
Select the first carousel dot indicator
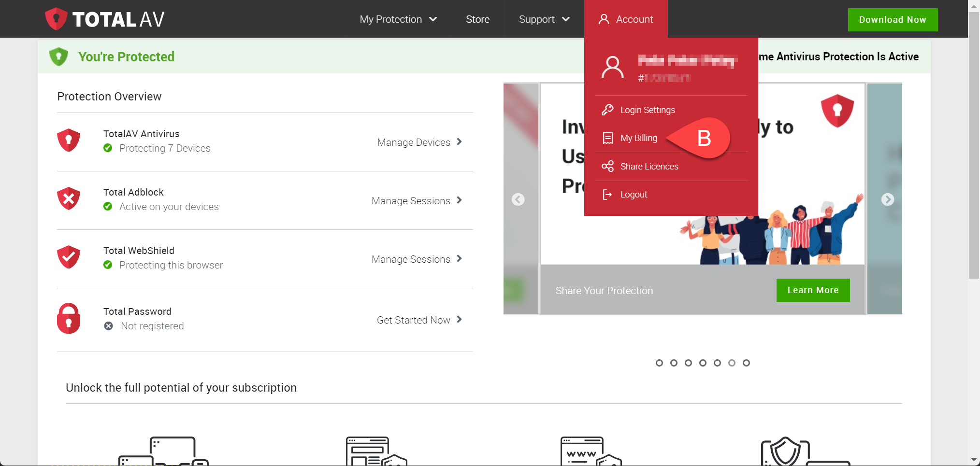(659, 363)
